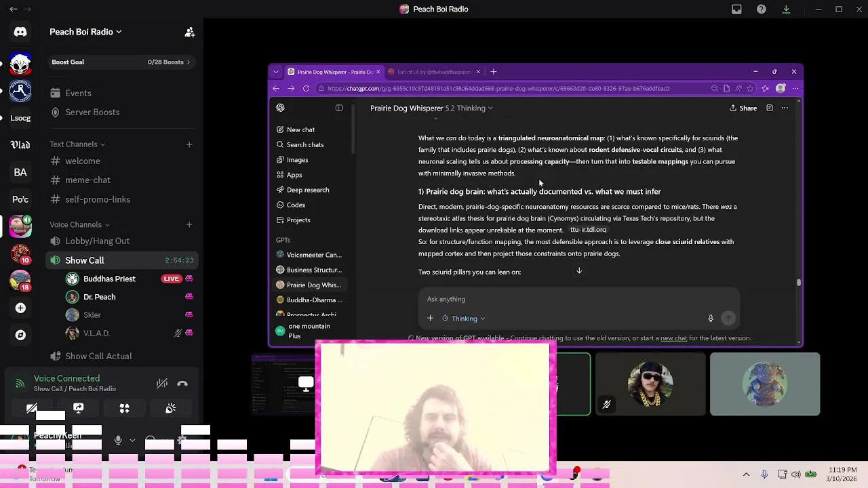
Task: Collapse Voice Channels category
Action: coord(79,224)
